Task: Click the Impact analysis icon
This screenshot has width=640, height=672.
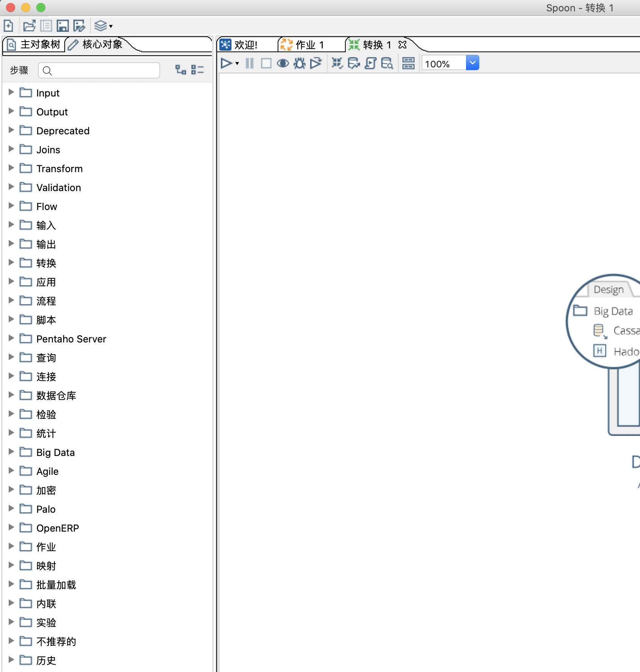Action: (x=354, y=63)
